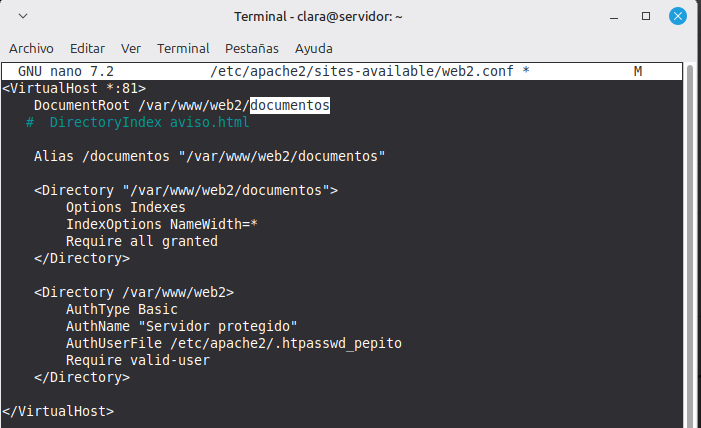701x428 pixels.
Task: Open the Ayuda menu
Action: click(314, 48)
